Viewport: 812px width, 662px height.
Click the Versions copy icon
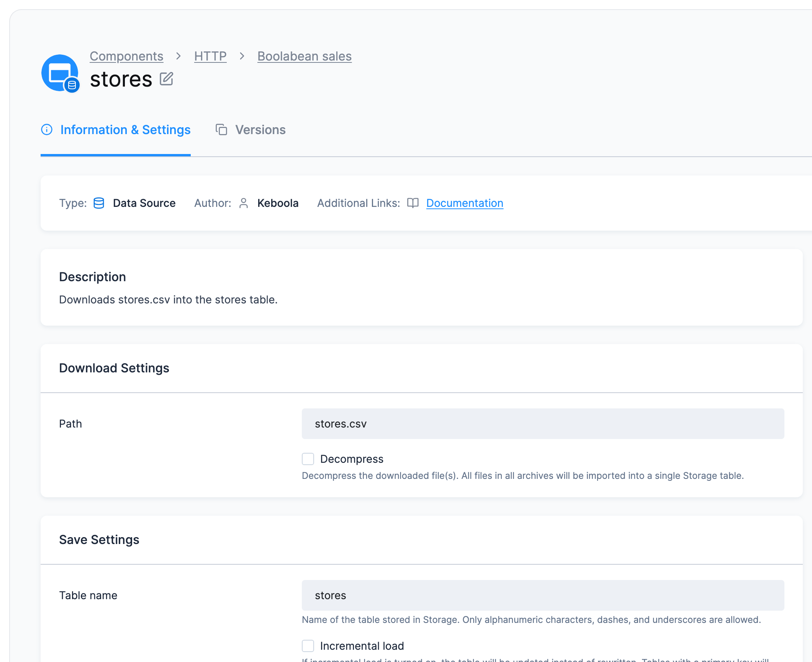[x=221, y=129]
